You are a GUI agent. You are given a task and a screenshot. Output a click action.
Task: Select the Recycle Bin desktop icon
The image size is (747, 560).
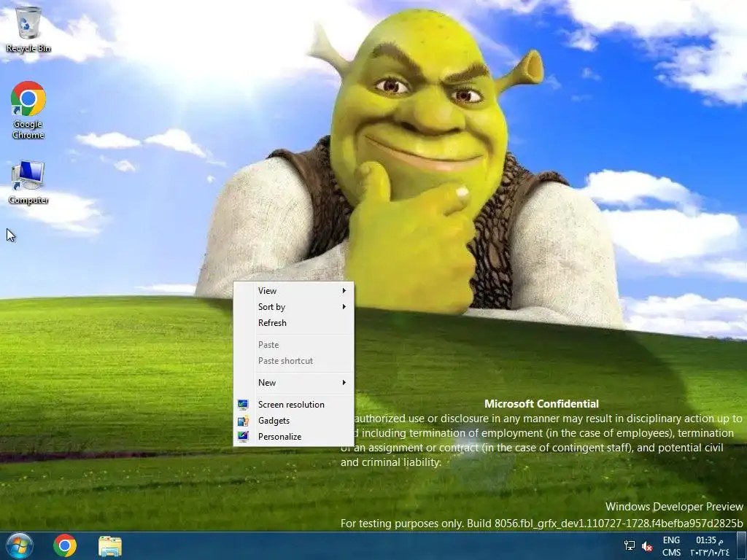click(28, 28)
